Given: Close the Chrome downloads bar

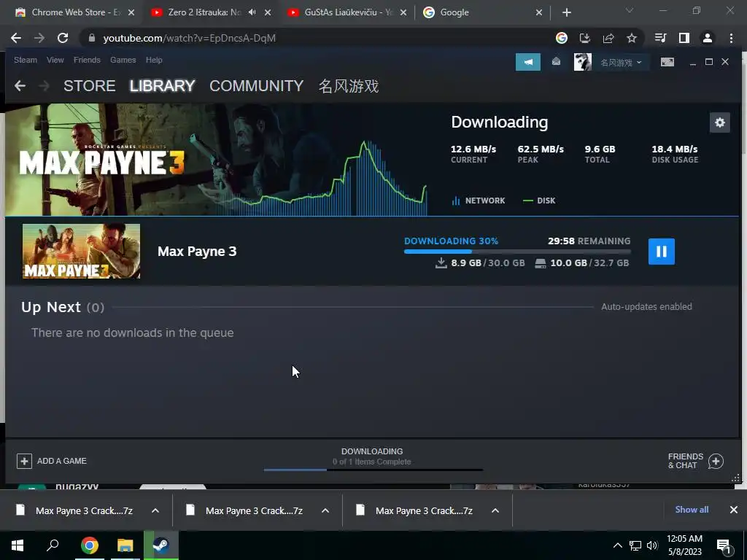Looking at the screenshot, I should (x=734, y=510).
